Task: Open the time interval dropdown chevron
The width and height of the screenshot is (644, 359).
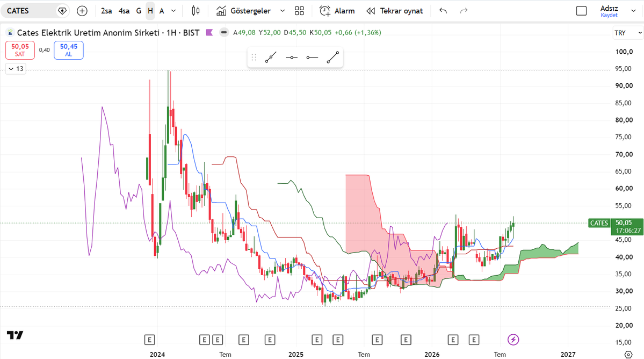Action: click(x=173, y=11)
